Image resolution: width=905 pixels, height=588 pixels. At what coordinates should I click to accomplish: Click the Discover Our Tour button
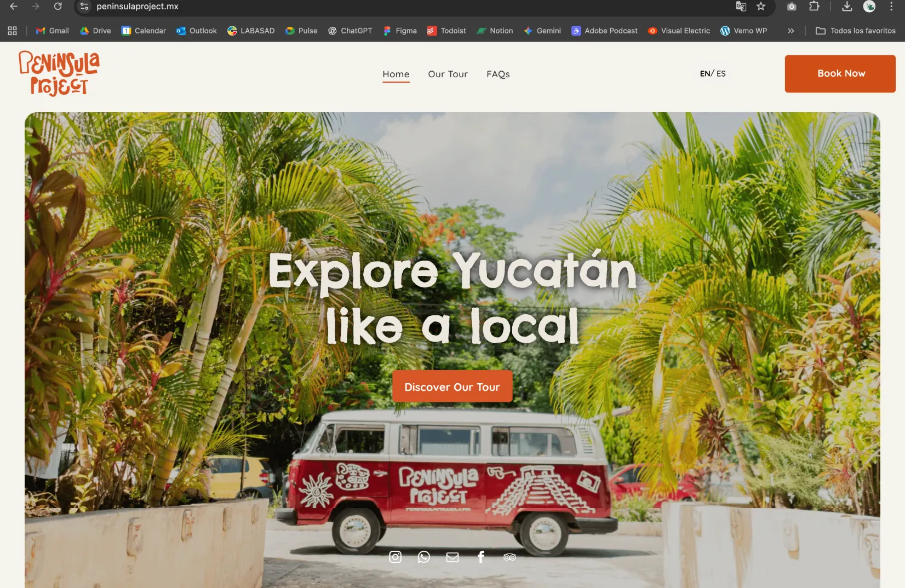click(x=452, y=387)
